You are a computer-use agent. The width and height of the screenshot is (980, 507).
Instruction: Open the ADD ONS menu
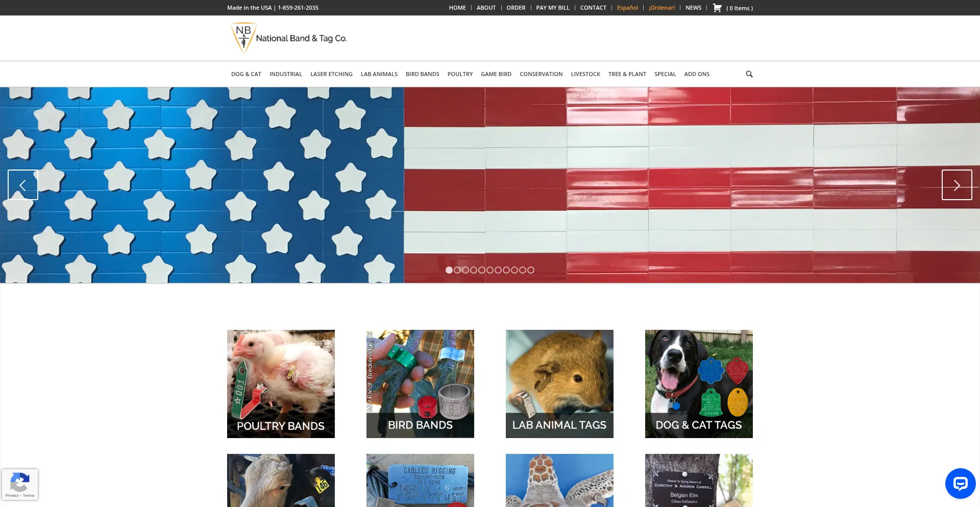697,74
